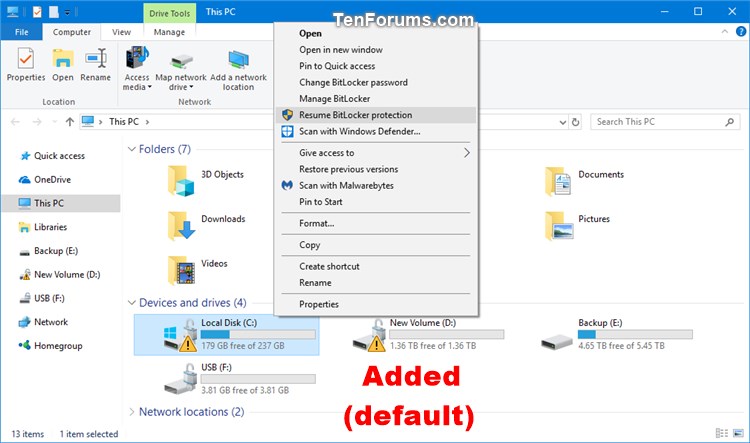Select the Local Disk (C:) drive
750x443 pixels.
pos(226,335)
